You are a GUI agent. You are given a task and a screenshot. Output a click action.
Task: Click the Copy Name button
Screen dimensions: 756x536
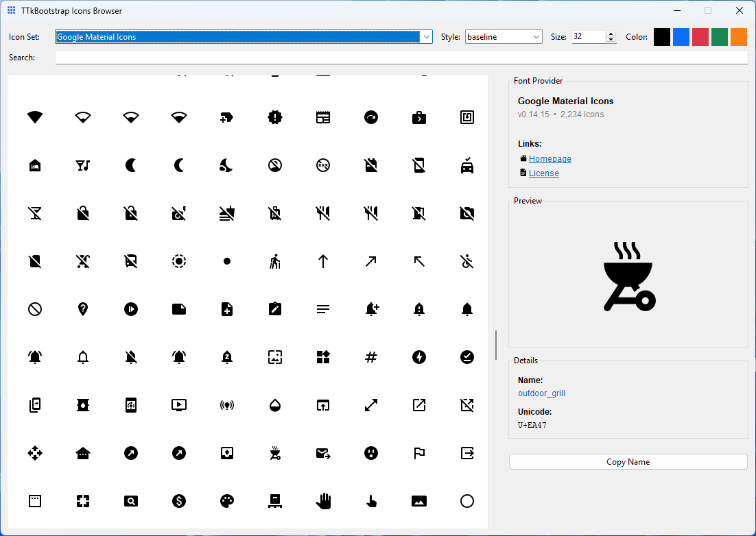[628, 461]
